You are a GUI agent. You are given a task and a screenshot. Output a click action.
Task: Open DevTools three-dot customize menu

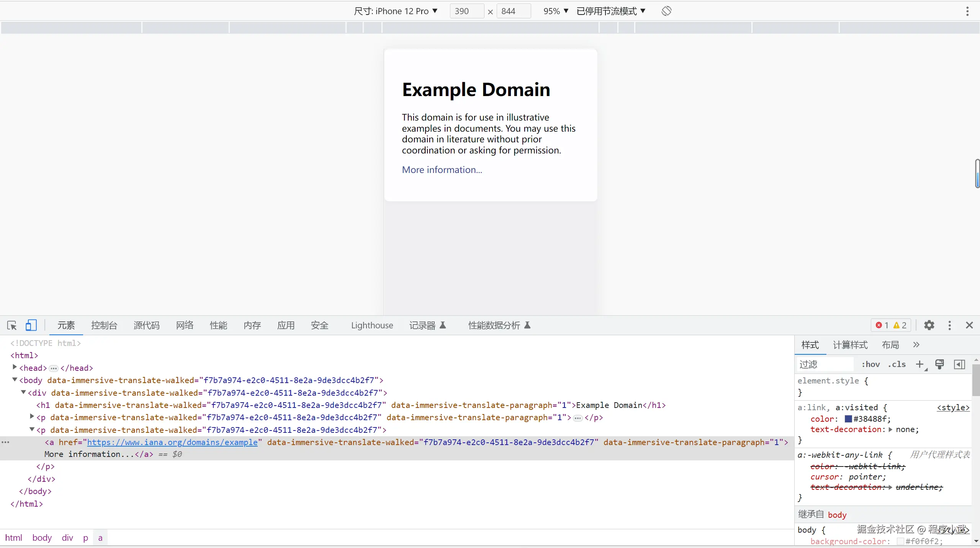pyautogui.click(x=949, y=325)
